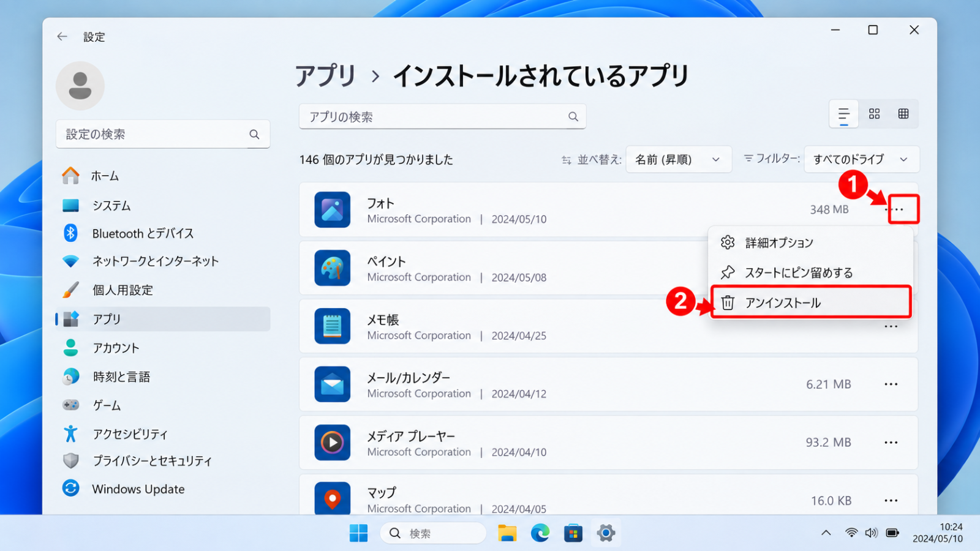This screenshot has width=980, height=551.
Task: Click the Windows Start button
Action: pyautogui.click(x=358, y=533)
